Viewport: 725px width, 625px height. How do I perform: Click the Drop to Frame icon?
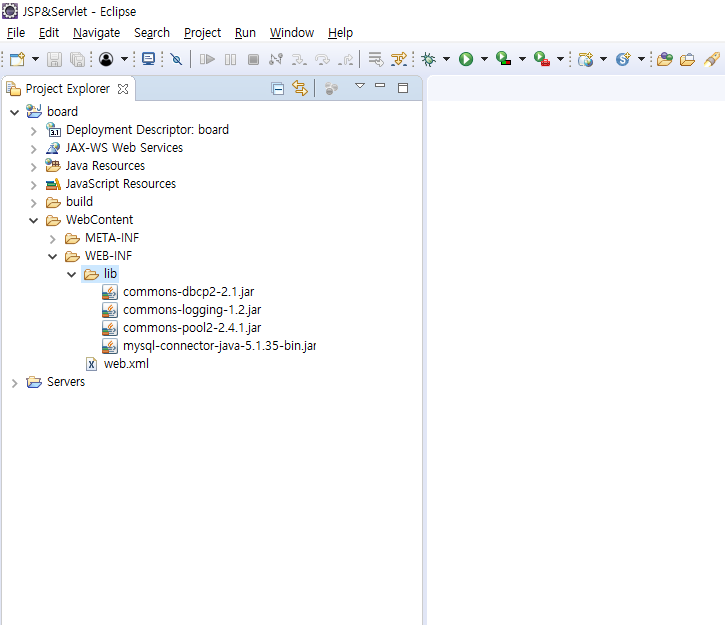click(376, 59)
